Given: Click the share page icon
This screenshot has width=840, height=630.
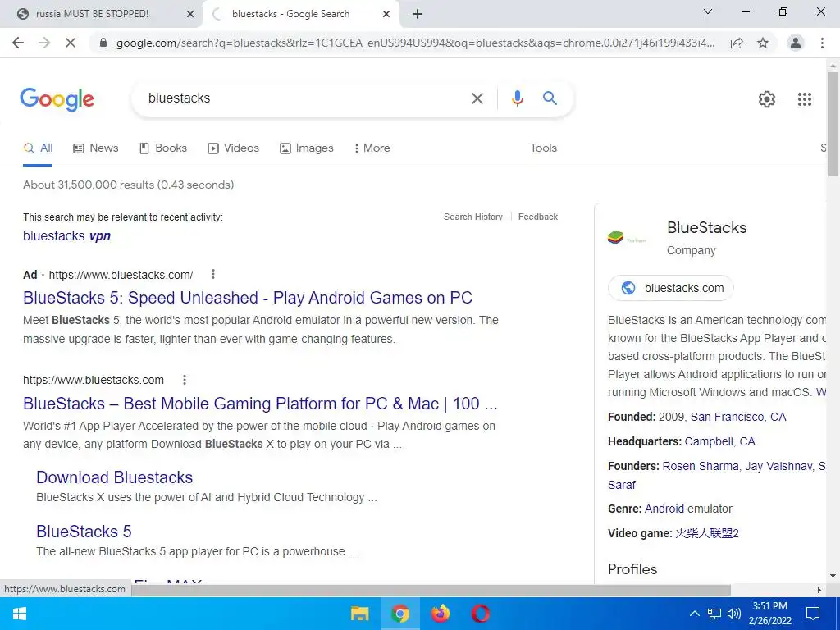Looking at the screenshot, I should 737,43.
